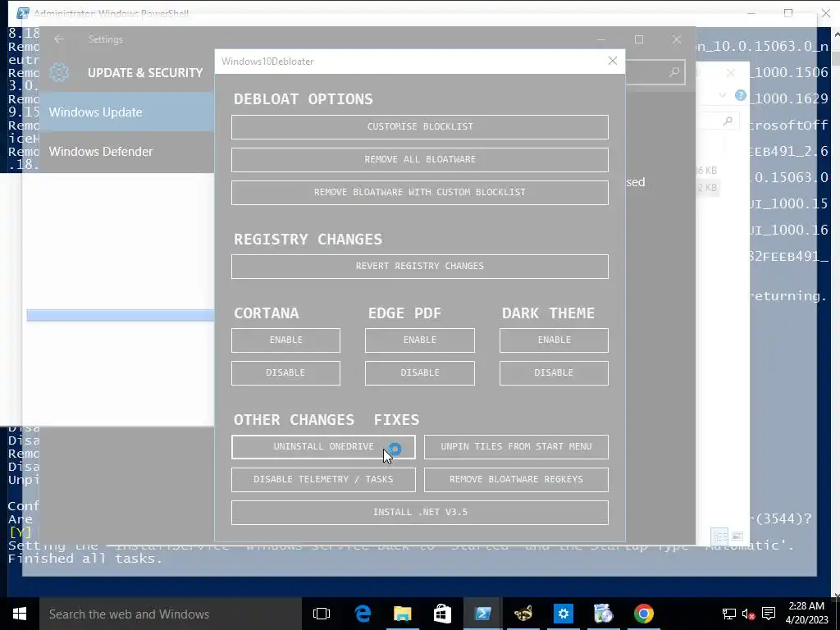840x630 pixels.
Task: Click the Settings back arrow
Action: click(59, 39)
